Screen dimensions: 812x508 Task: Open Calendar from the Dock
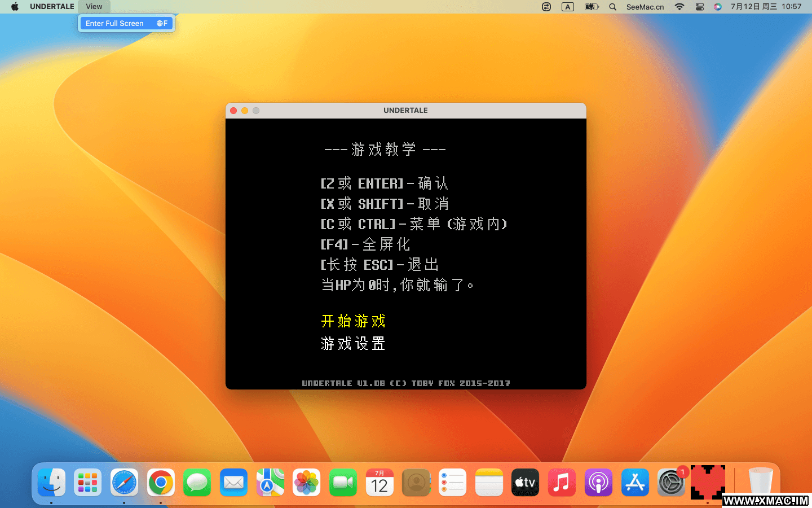(379, 483)
